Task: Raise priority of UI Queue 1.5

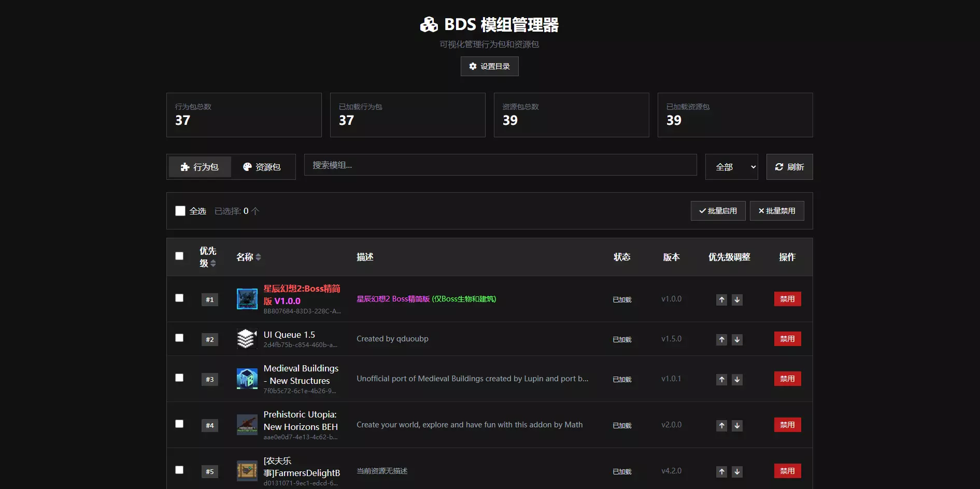Action: click(721, 339)
